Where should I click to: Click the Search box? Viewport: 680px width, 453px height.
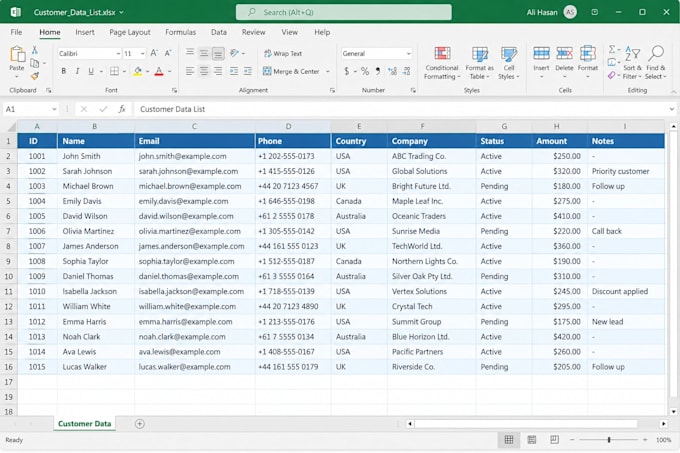coord(343,12)
